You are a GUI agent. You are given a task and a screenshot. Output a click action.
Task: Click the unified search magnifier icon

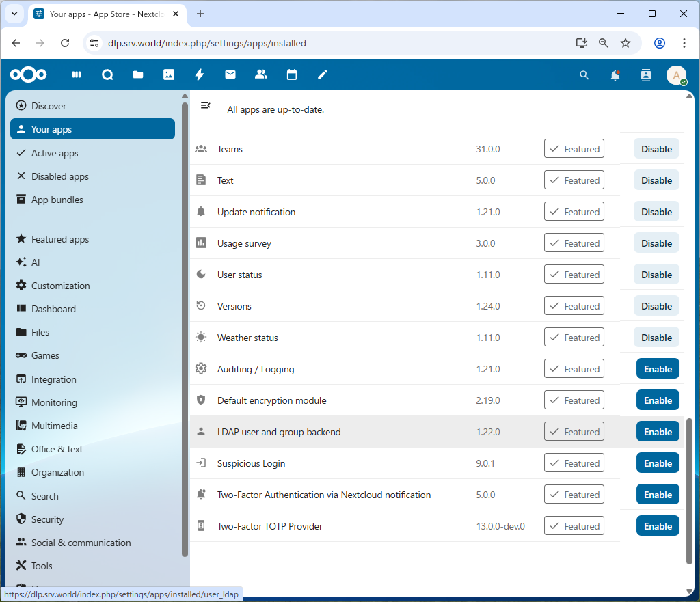pyautogui.click(x=584, y=75)
